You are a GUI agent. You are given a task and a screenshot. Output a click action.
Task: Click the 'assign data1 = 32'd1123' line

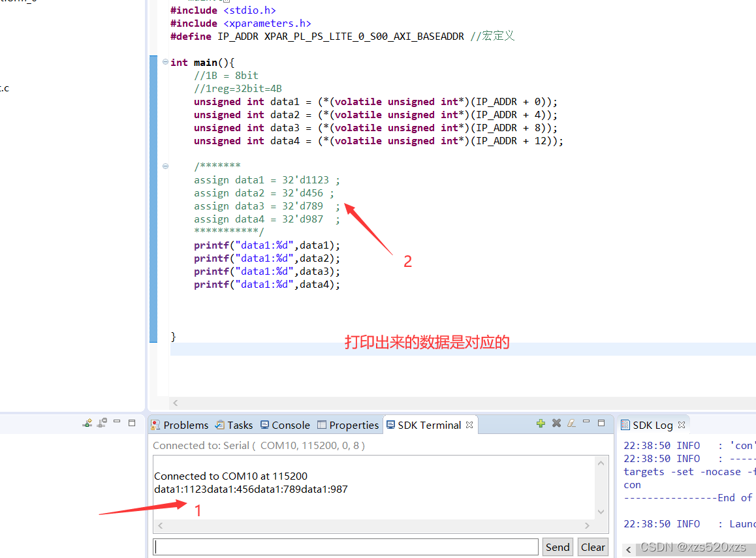[x=267, y=179]
